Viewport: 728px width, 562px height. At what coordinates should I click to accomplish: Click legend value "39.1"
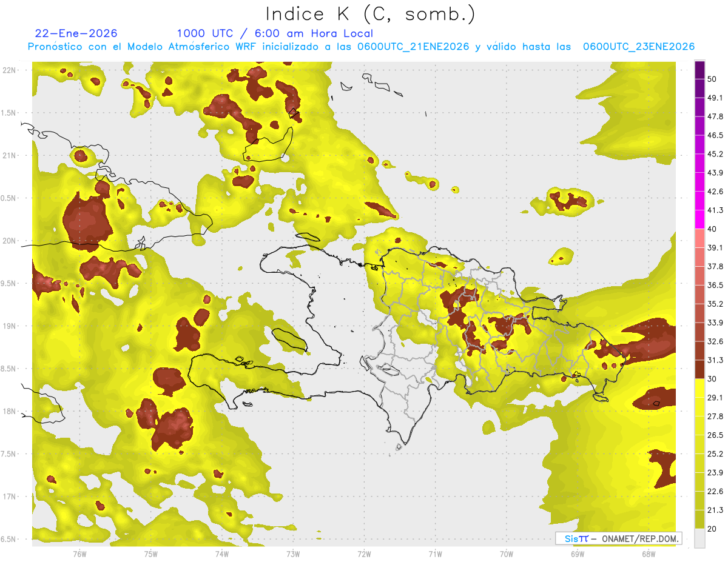(x=715, y=247)
